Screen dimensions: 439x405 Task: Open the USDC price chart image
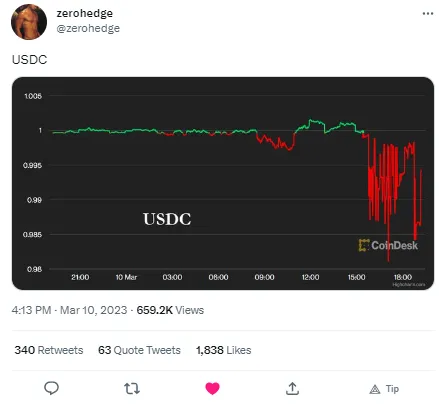click(223, 183)
